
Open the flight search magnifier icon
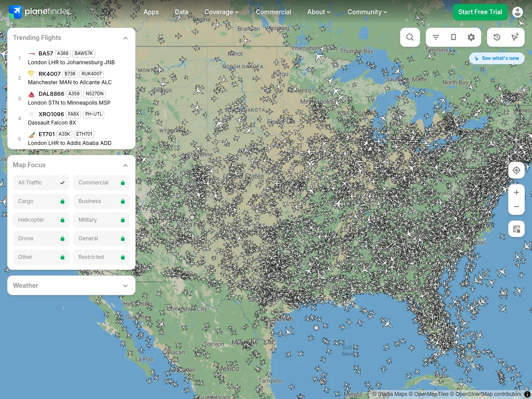point(410,37)
